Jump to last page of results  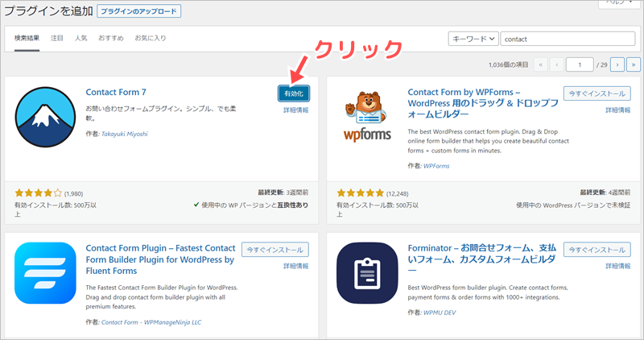634,64
